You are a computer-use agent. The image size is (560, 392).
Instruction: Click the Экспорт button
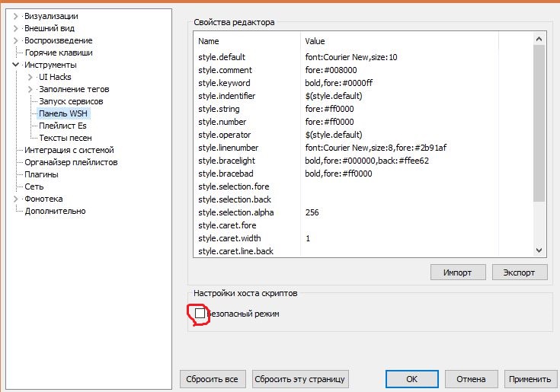coord(519,272)
